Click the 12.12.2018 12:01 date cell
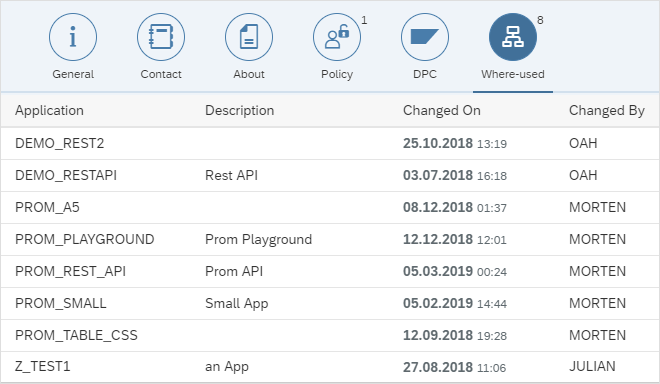Image resolution: width=660 pixels, height=384 pixels. tap(455, 240)
